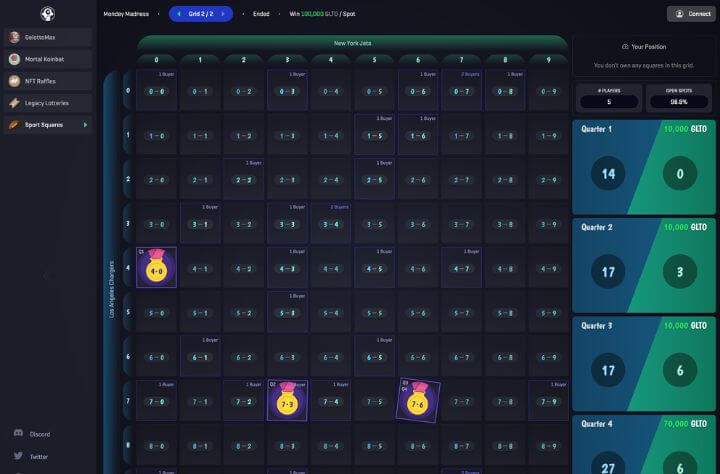Screen dimensions: 720x474
Task: Select square 0-7 with 2 buyers
Action: pyautogui.click(x=462, y=90)
